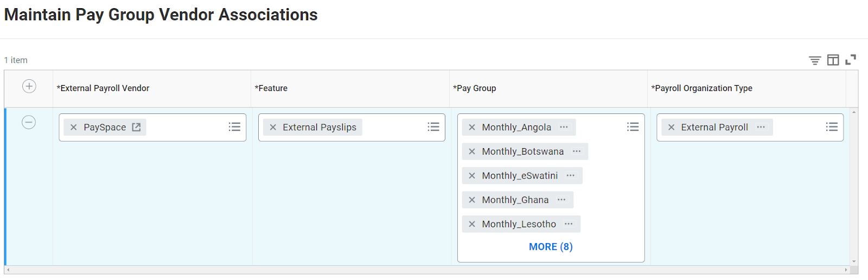Click the Monthly_Ghana label
868x280 pixels.
tap(515, 200)
